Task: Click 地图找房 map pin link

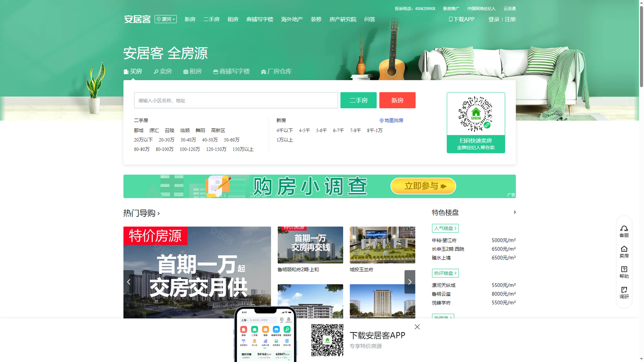Action: pyautogui.click(x=391, y=121)
